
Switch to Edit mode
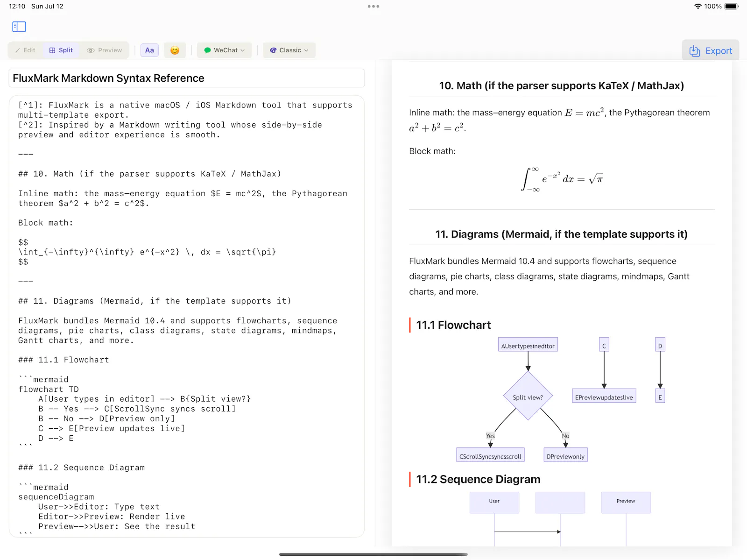(25, 50)
